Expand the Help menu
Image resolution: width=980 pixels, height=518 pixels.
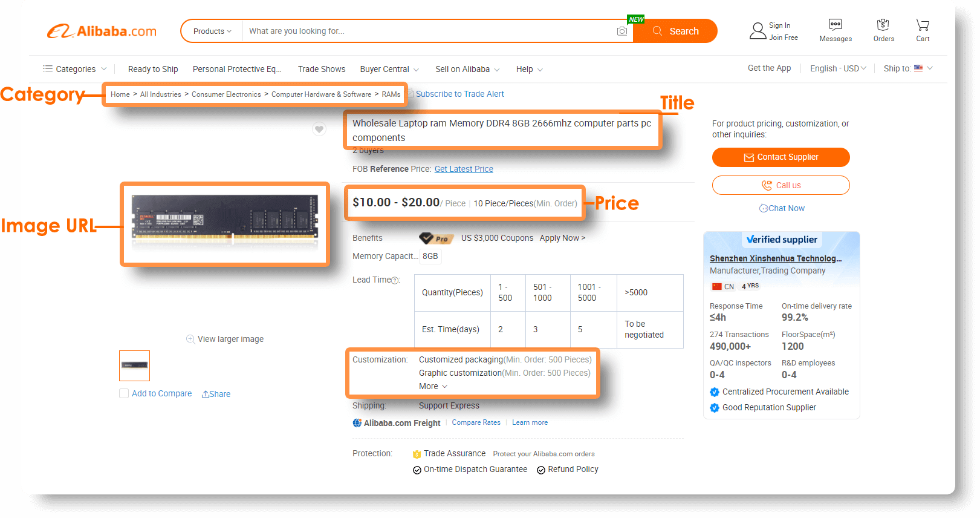(x=530, y=69)
